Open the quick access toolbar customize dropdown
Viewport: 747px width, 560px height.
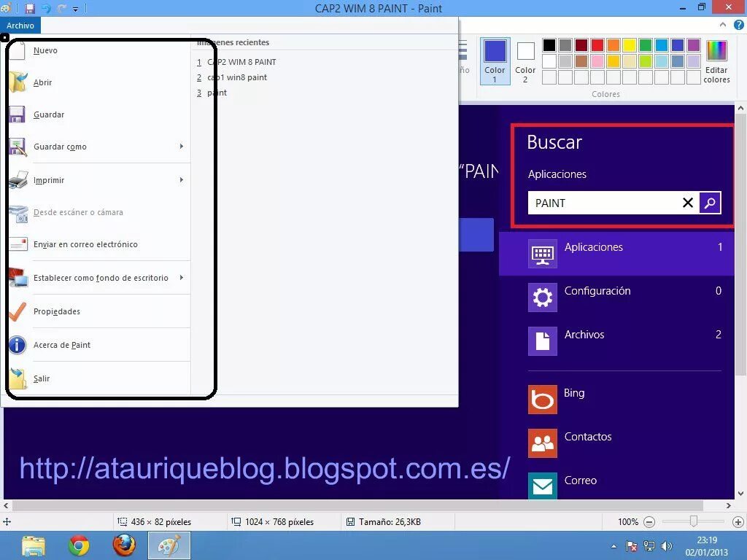(75, 9)
